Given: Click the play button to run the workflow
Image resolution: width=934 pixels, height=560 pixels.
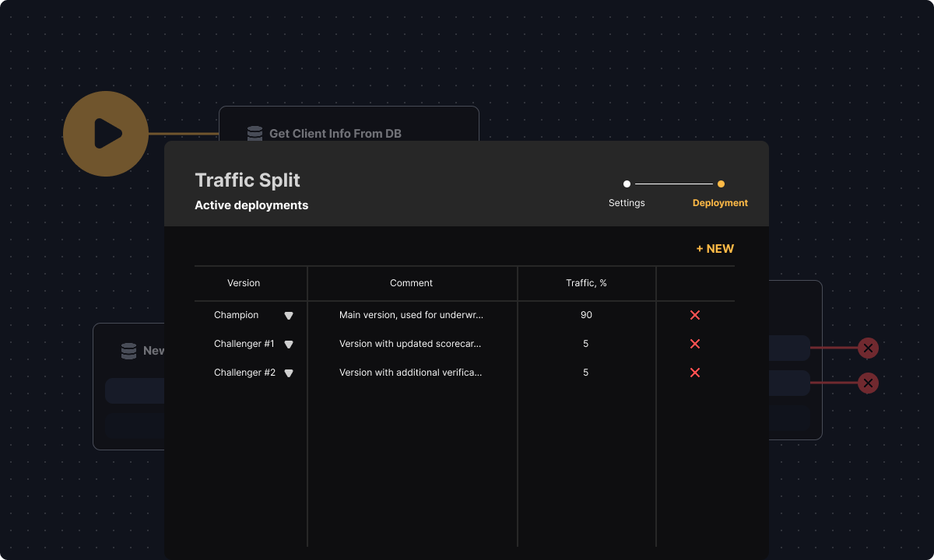Looking at the screenshot, I should [x=105, y=134].
